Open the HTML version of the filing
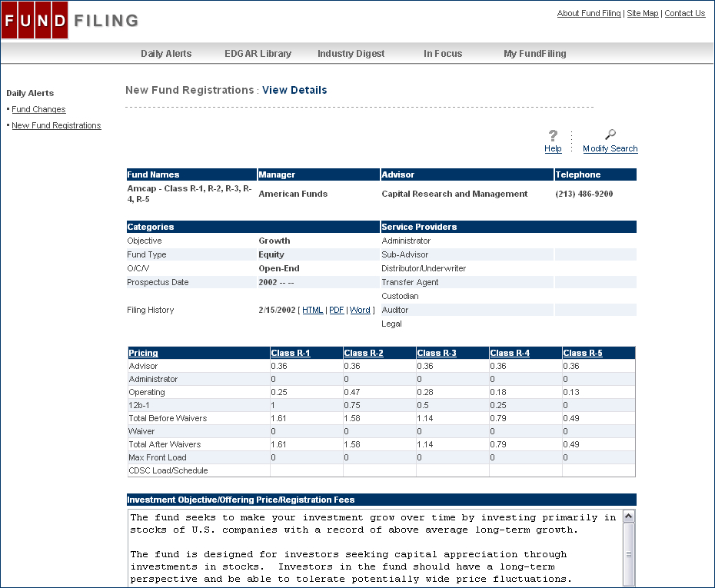Image resolution: width=715 pixels, height=588 pixels. (313, 310)
